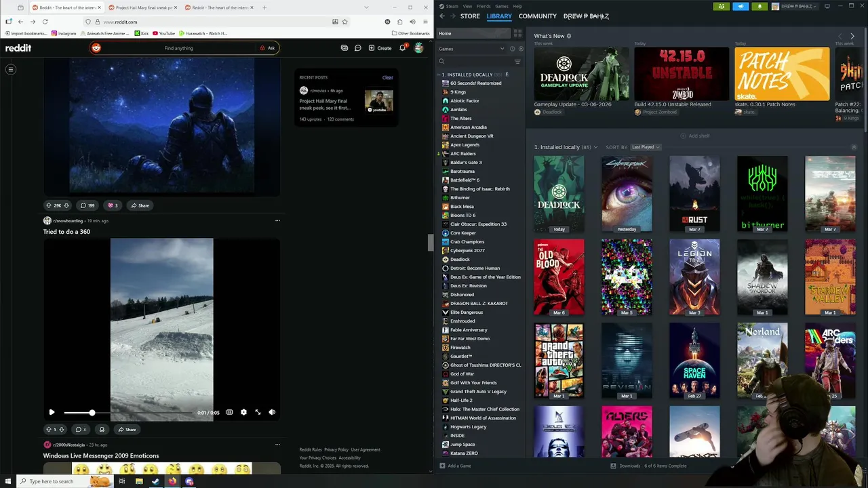The width and height of the screenshot is (868, 488).
Task: Mute the snowboarding video volume icon
Action: click(272, 412)
